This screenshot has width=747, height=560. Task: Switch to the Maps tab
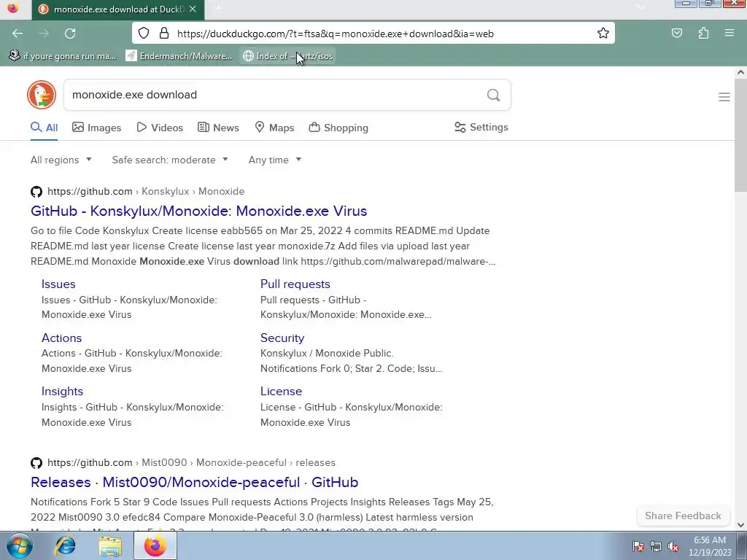(x=274, y=128)
